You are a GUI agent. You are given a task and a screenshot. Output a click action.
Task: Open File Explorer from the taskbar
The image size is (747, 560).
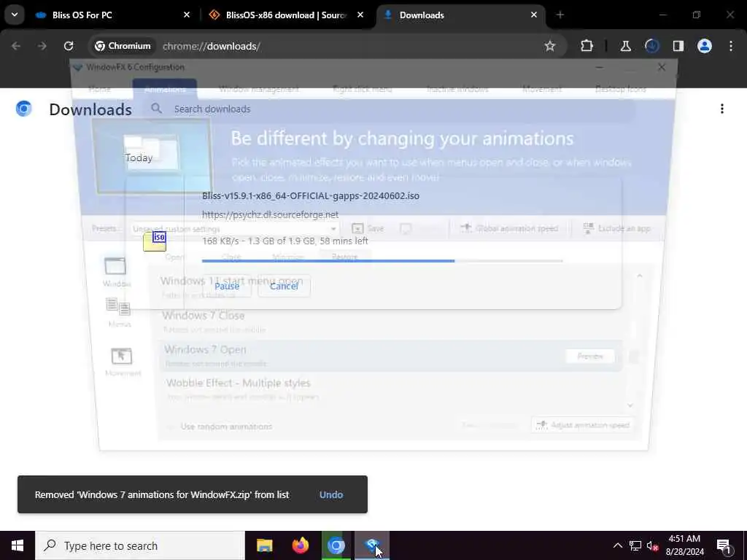pos(264,545)
